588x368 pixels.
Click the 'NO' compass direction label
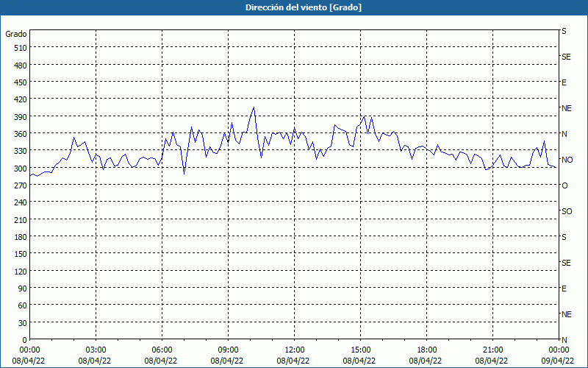(567, 160)
